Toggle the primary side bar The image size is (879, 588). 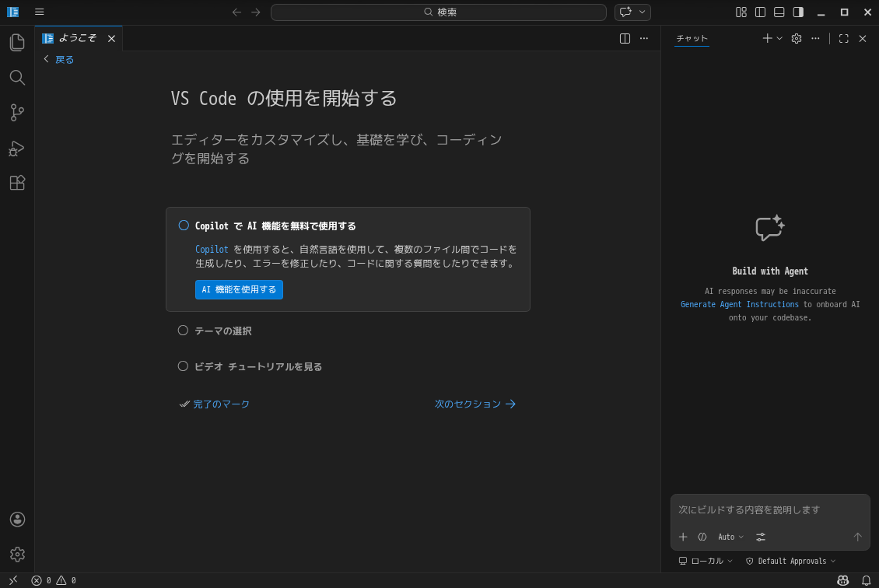(760, 12)
